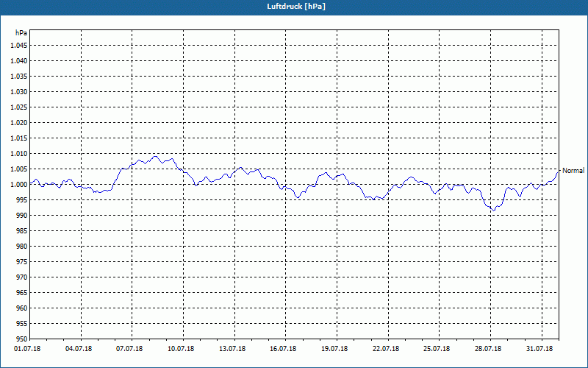This screenshot has height=368, width=588.
Task: Click the 1.035 axis value
Action: (19, 77)
